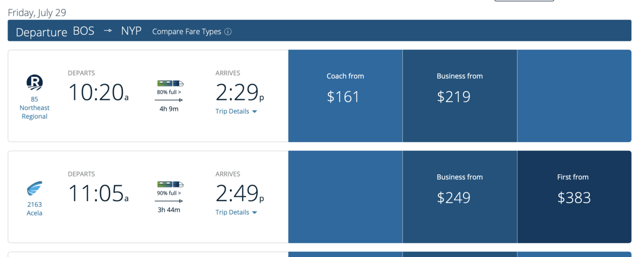Click the 10:20a train capacity bar icon
The image size is (644, 257).
click(170, 83)
